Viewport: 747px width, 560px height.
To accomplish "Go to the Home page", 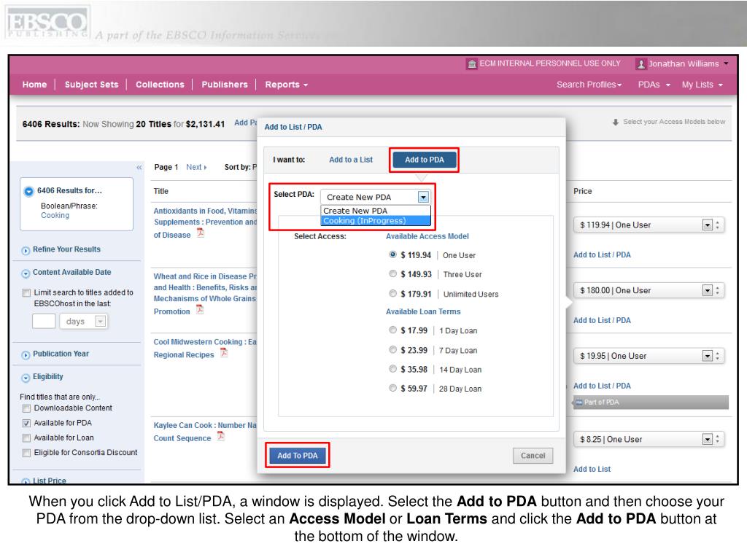I will click(x=34, y=85).
